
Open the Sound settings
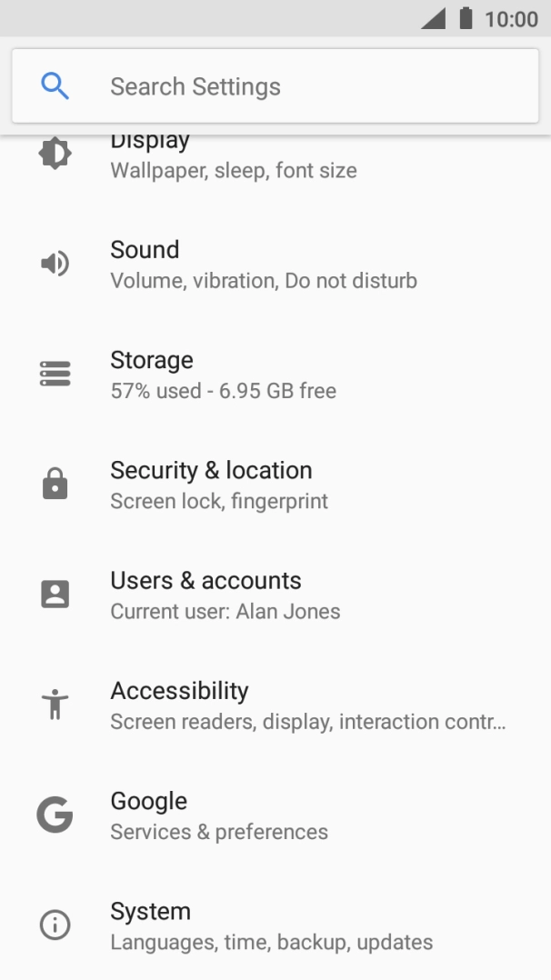264,264
